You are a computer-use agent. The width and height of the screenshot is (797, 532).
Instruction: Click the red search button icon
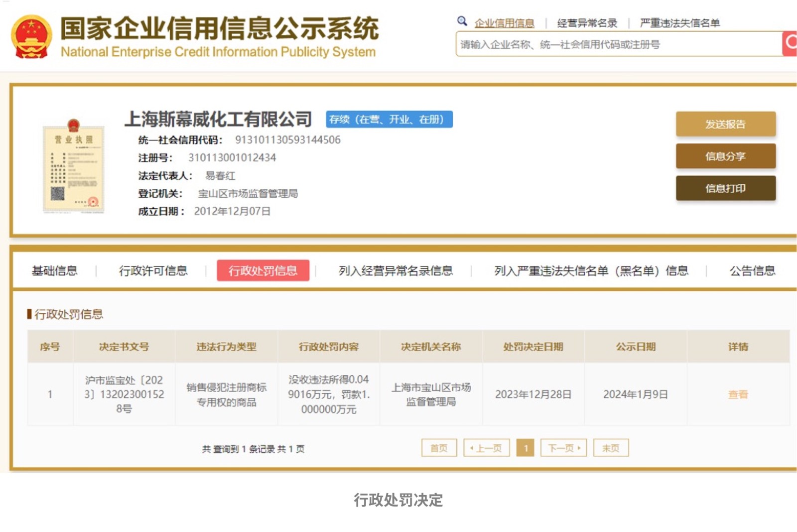tap(790, 44)
